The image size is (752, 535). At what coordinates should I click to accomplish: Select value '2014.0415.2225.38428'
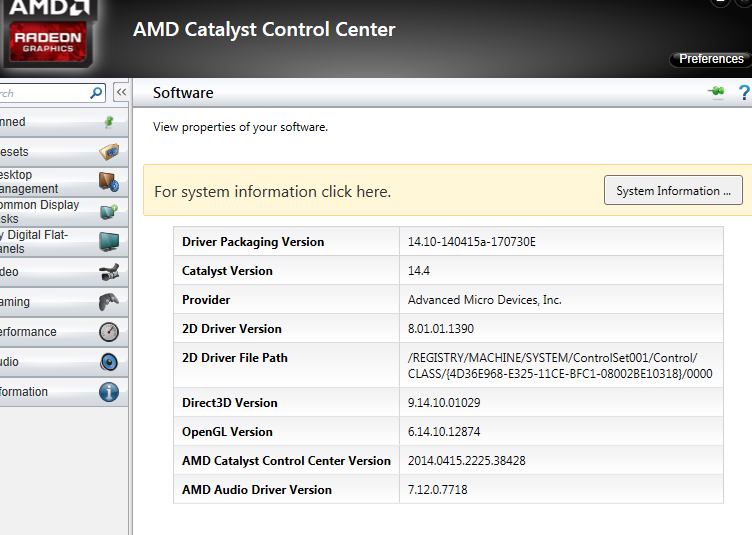467,461
